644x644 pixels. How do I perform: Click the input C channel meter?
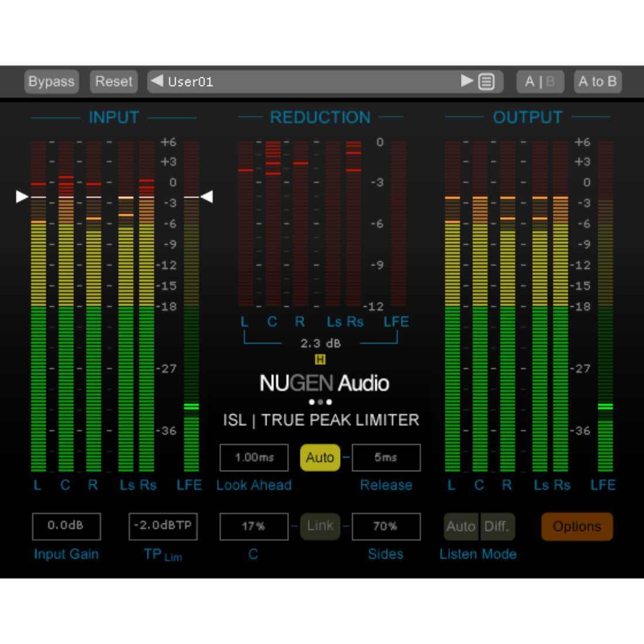[66, 306]
